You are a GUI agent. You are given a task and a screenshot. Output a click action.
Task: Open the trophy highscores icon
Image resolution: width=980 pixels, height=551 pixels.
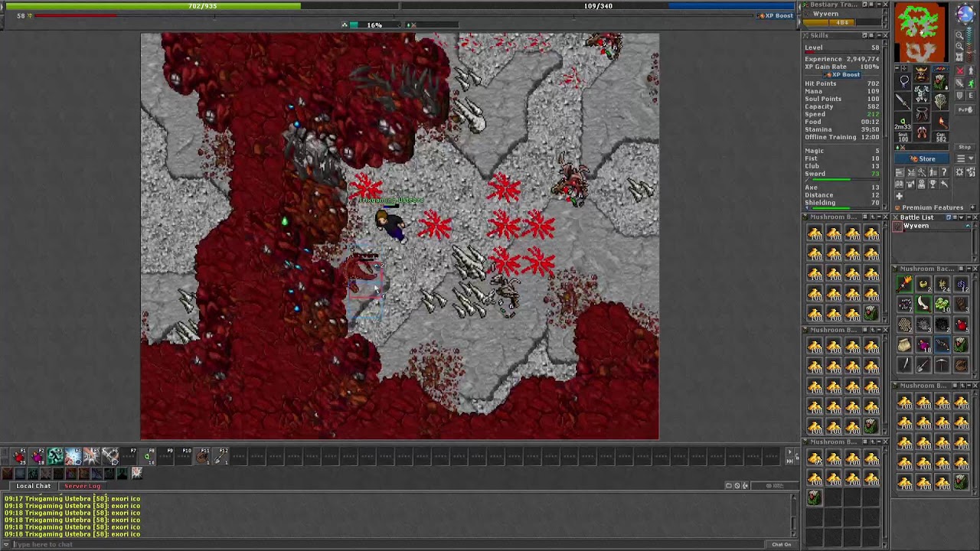click(x=933, y=184)
